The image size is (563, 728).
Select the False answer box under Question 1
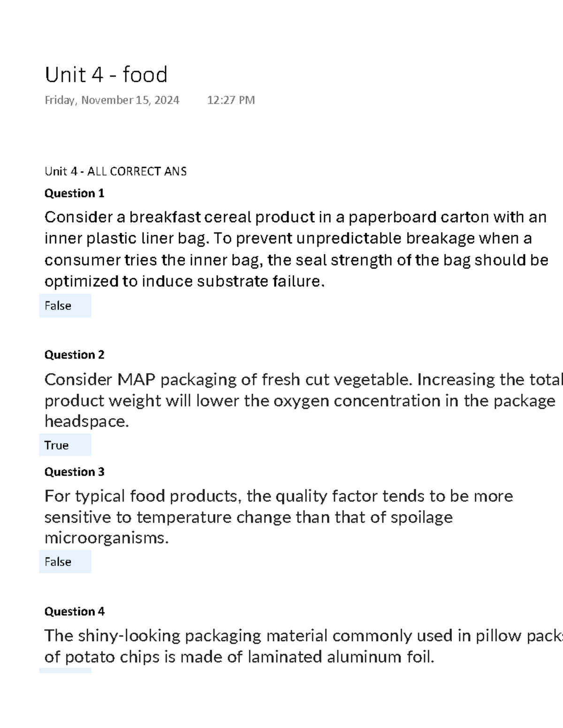[x=65, y=306]
